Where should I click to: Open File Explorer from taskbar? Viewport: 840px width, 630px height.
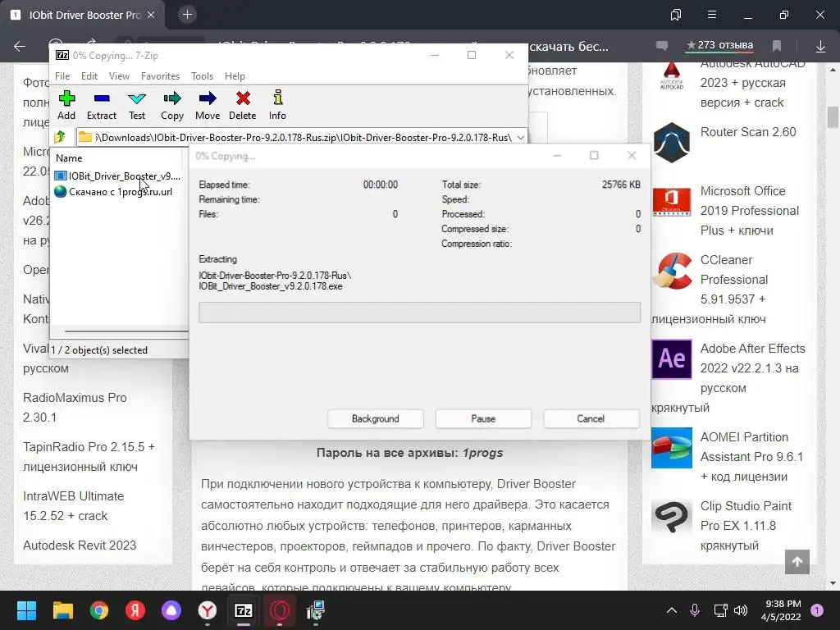click(62, 610)
